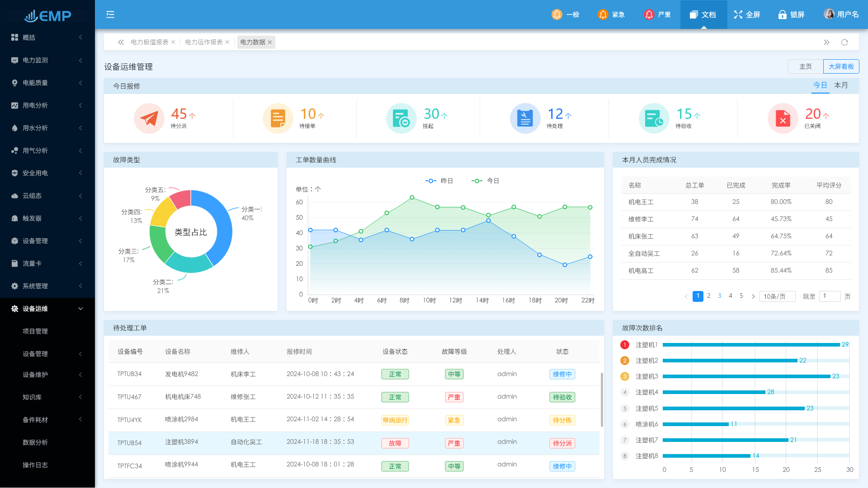
Task: Collapse the 设备运维 sidebar section
Action: [x=47, y=309]
